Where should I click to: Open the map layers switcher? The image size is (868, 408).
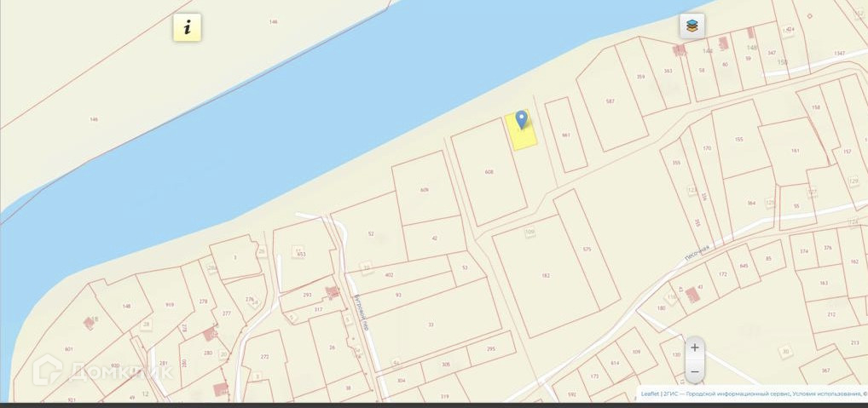[692, 26]
